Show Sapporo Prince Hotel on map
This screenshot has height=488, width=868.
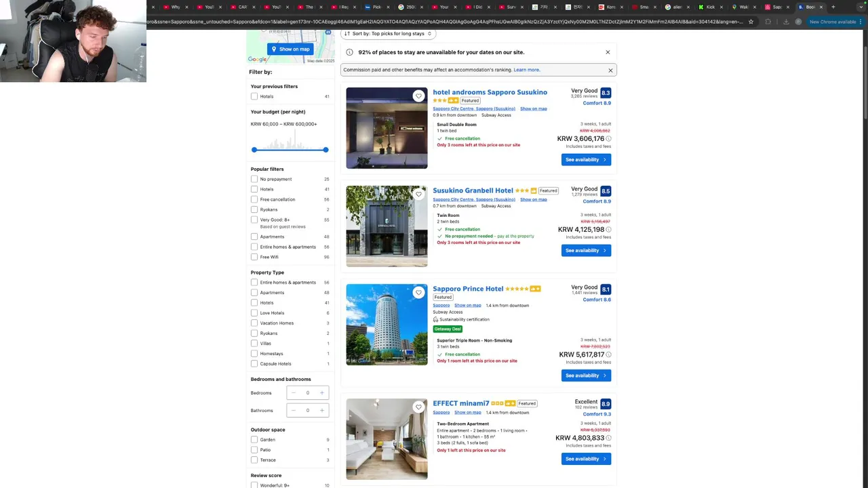click(x=467, y=305)
